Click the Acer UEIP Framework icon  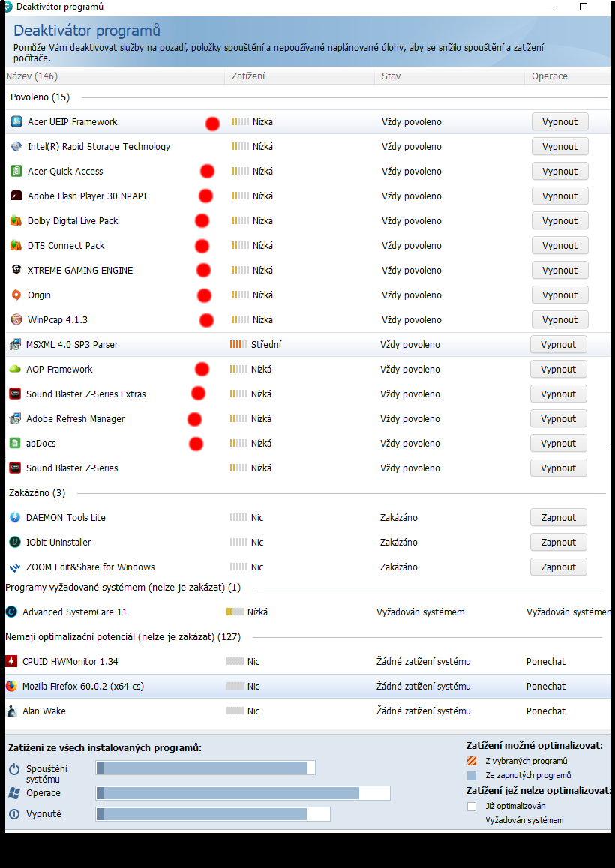pos(16,121)
